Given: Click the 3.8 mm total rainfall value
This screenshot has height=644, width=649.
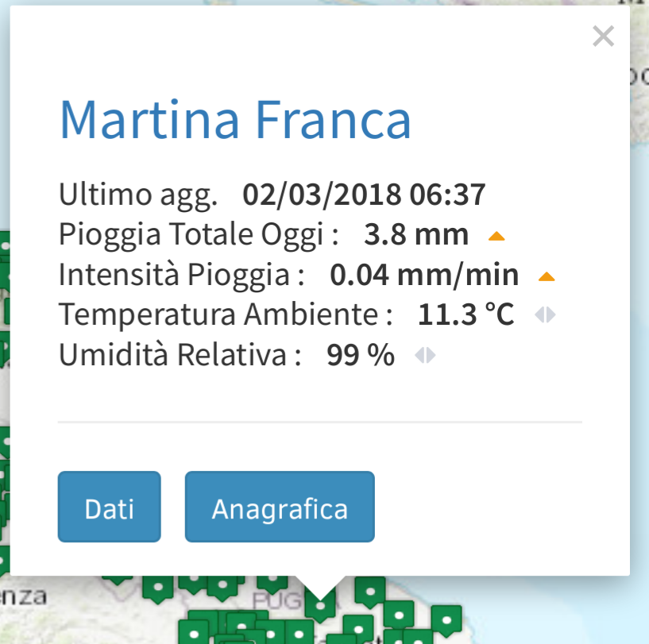Looking at the screenshot, I should point(416,235).
